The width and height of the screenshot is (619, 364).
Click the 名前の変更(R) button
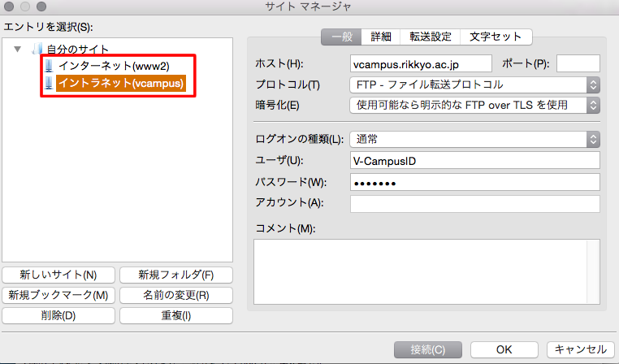click(x=176, y=295)
